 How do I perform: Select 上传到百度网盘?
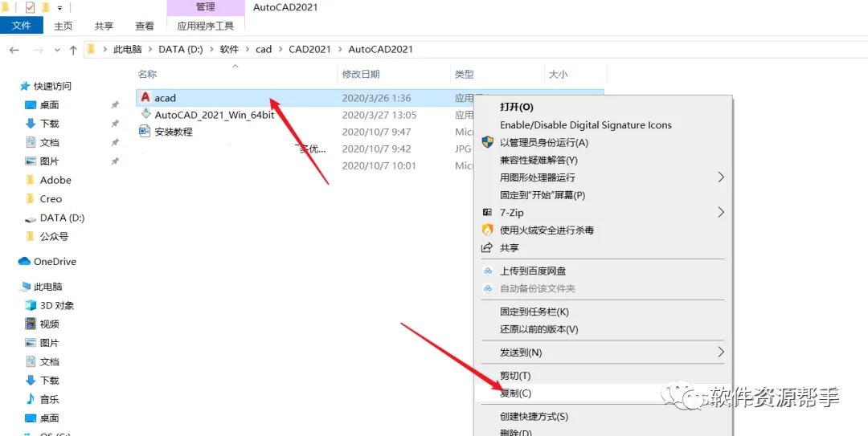tap(533, 271)
